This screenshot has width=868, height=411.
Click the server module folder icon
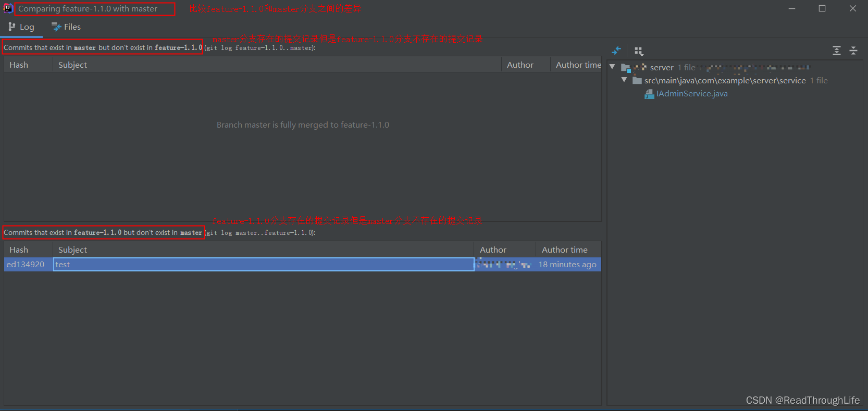click(x=626, y=68)
